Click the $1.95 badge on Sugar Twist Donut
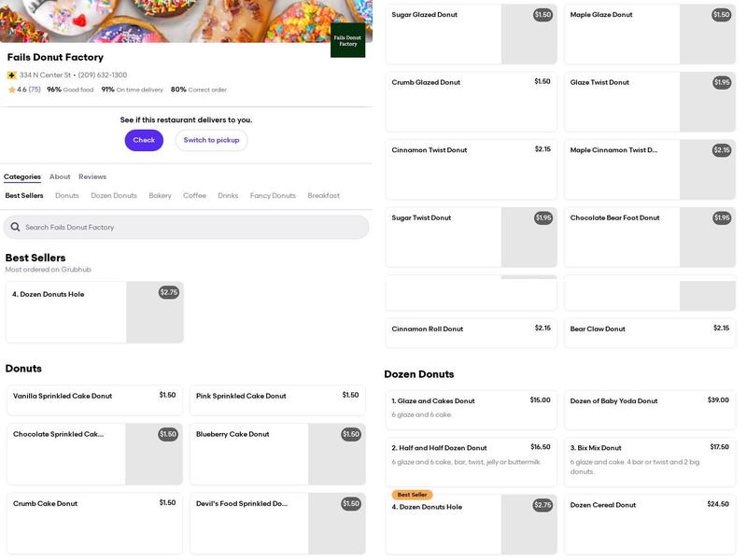This screenshot has height=560, width=747. [x=543, y=218]
